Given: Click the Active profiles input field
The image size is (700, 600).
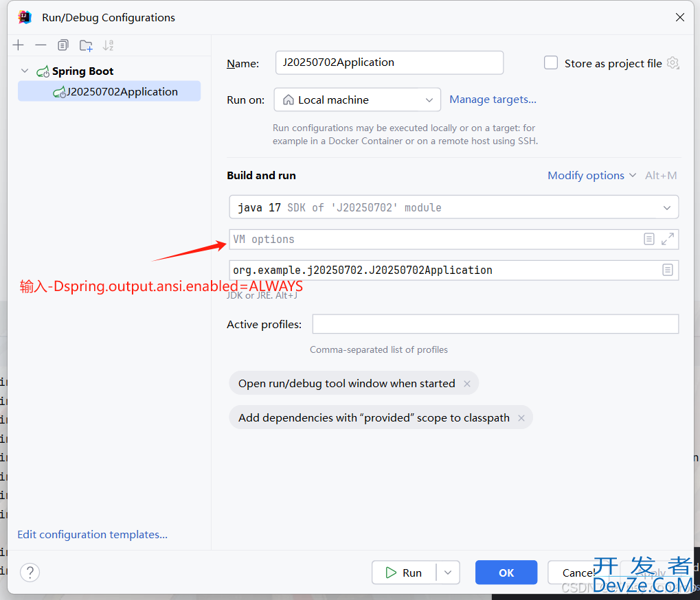Looking at the screenshot, I should (495, 324).
